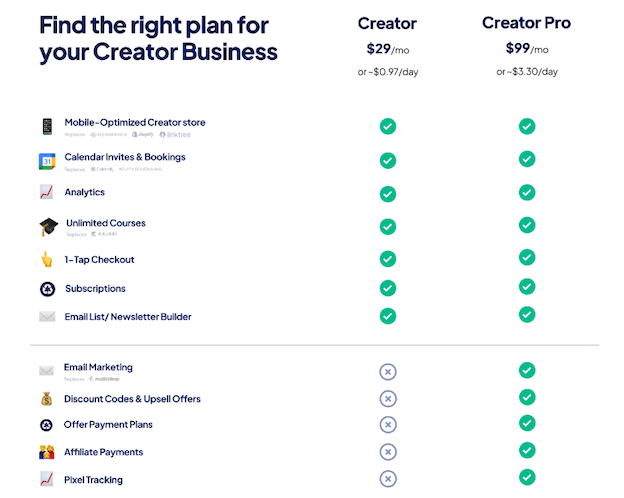
Task: Click Creator X mark for Offer Payment Plans
Action: click(388, 425)
